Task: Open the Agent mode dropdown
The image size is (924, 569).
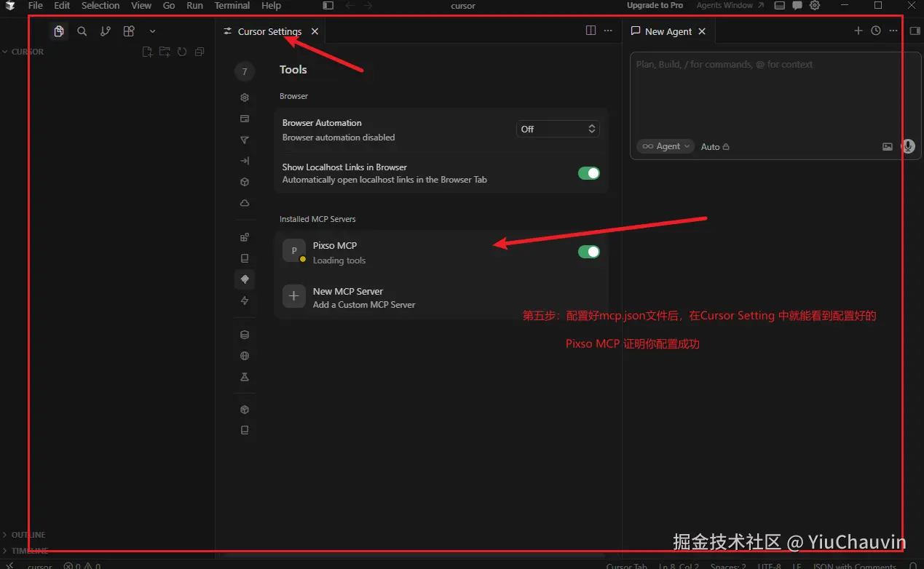Action: [666, 146]
